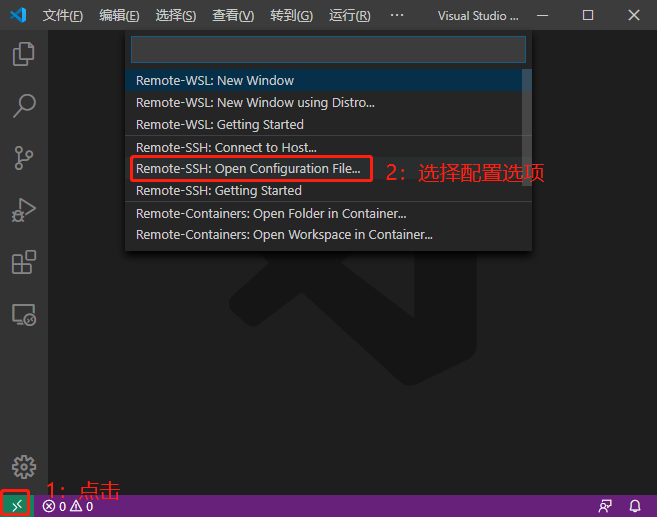Image resolution: width=657 pixels, height=517 pixels.
Task: Open the Source Control view
Action: pos(23,158)
